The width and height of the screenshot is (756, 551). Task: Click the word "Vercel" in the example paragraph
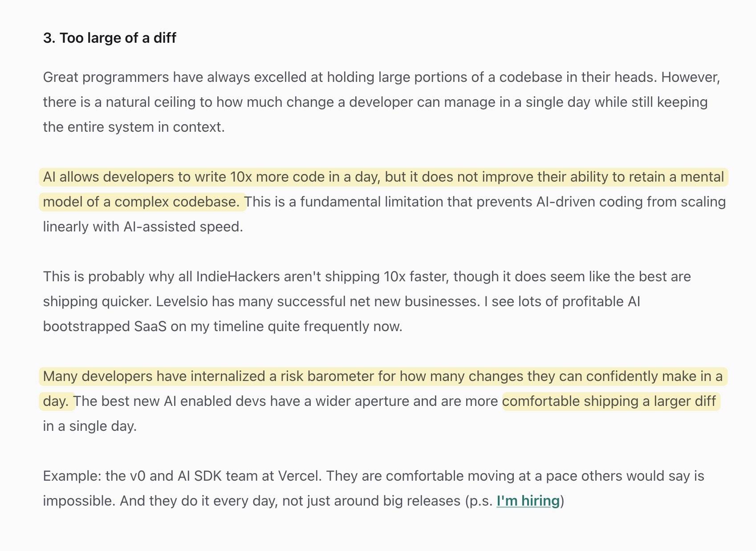(x=298, y=476)
